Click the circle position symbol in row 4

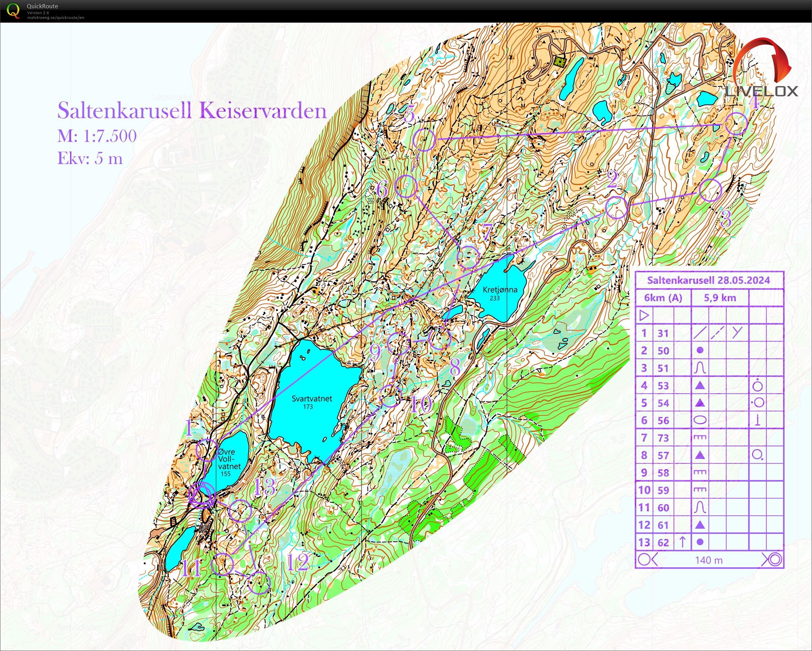(757, 385)
